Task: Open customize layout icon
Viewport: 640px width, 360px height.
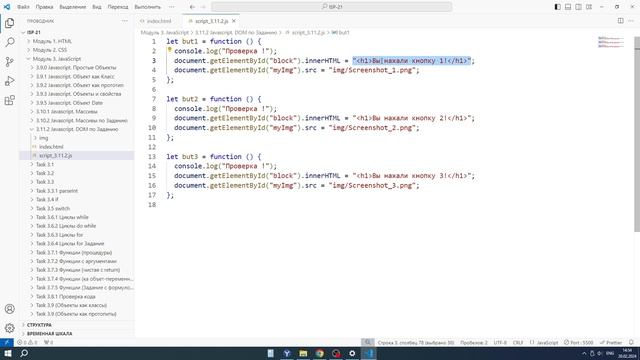Action: [589, 7]
